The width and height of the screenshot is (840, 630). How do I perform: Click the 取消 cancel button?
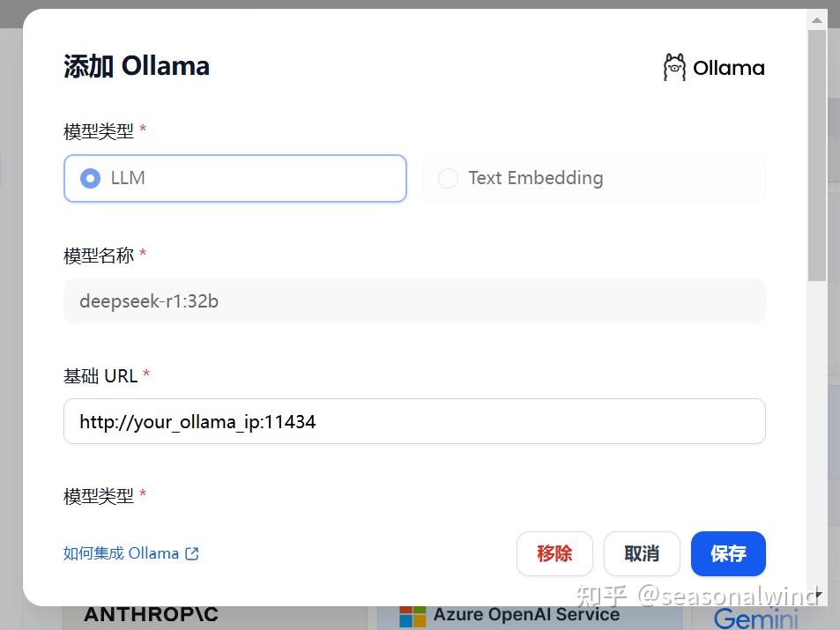point(641,553)
